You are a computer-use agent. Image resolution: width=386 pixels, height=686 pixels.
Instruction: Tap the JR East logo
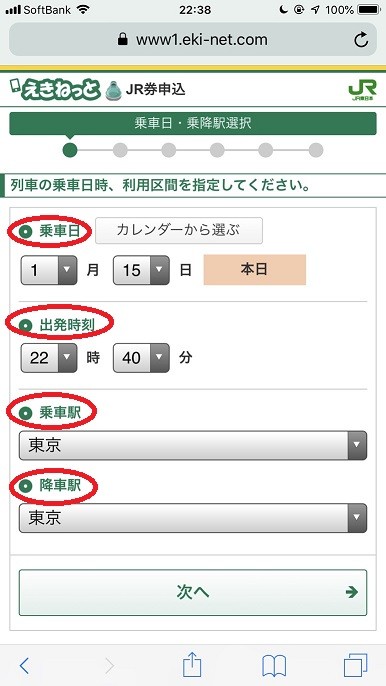[x=362, y=91]
